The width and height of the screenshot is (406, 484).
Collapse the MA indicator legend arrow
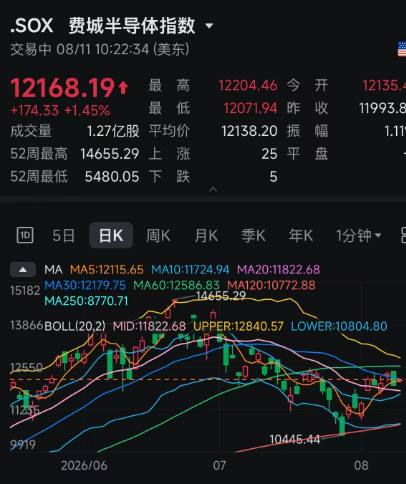[x=23, y=270]
